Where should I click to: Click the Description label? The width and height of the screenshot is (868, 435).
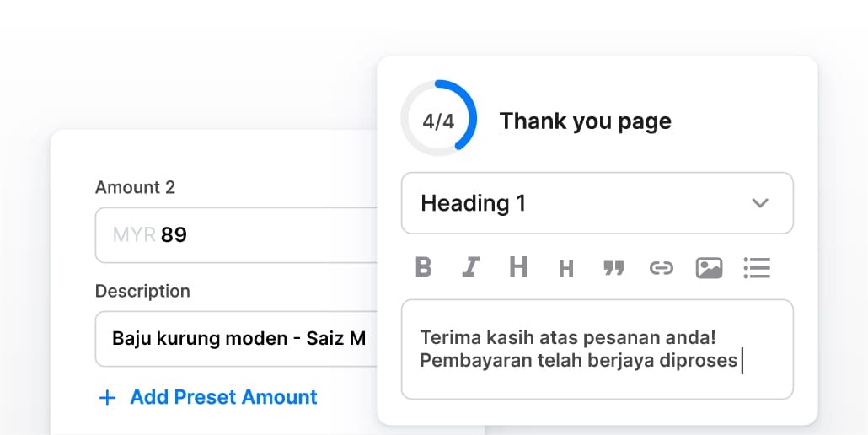pyautogui.click(x=142, y=291)
